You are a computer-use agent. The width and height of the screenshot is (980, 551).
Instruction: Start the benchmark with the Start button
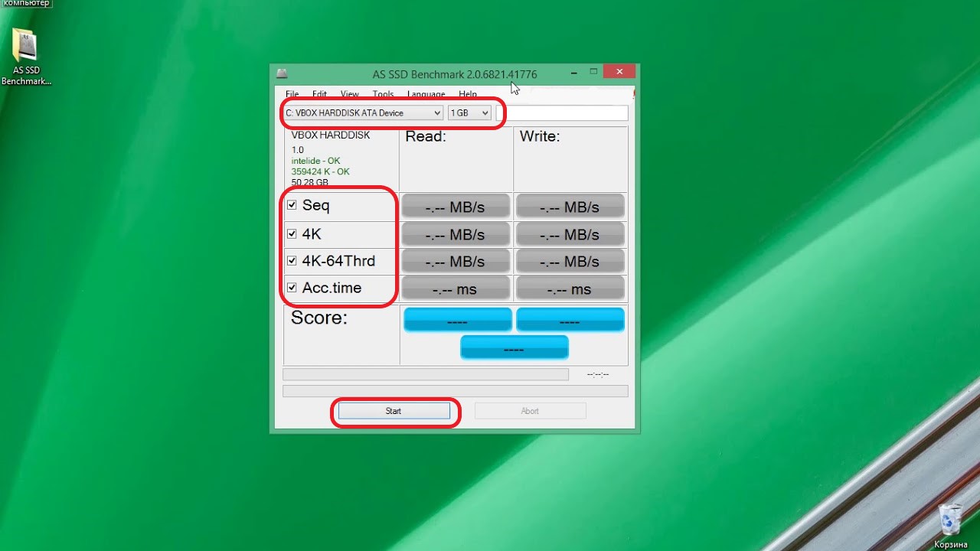tap(394, 411)
